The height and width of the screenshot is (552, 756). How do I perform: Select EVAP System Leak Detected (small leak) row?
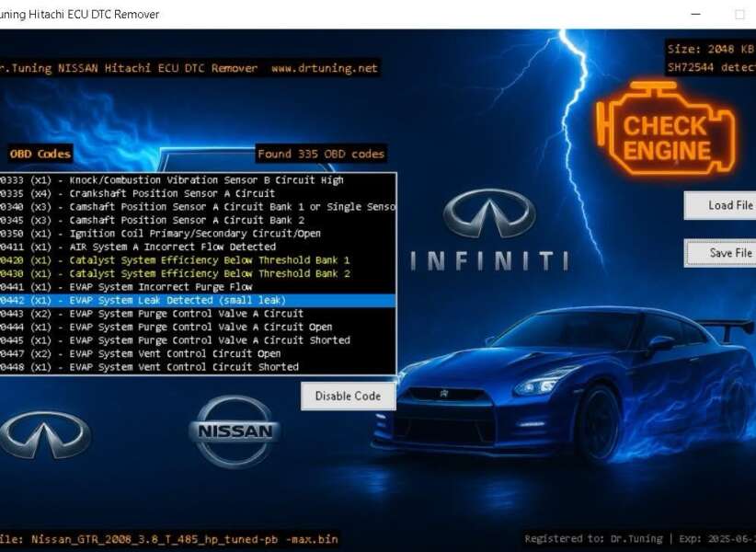click(198, 300)
